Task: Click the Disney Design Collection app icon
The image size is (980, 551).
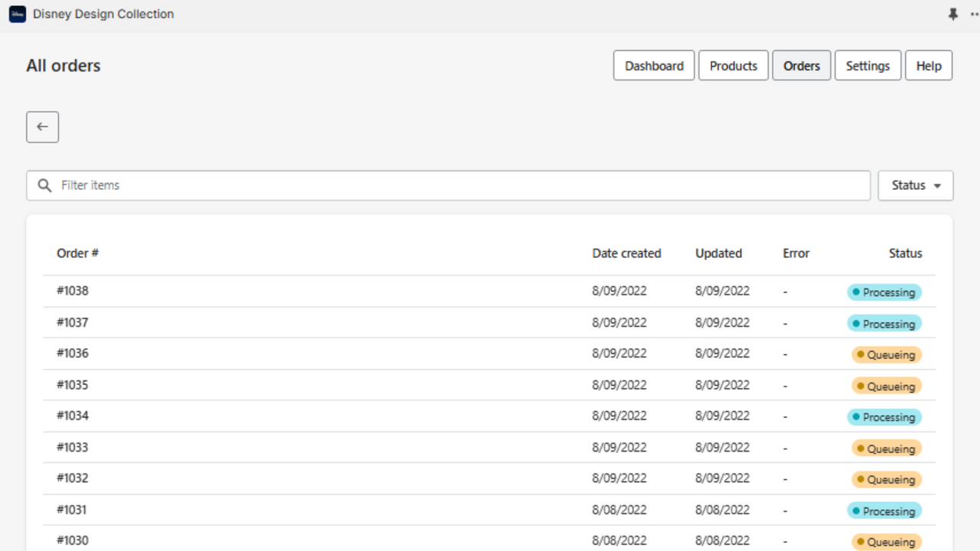Action: point(17,14)
